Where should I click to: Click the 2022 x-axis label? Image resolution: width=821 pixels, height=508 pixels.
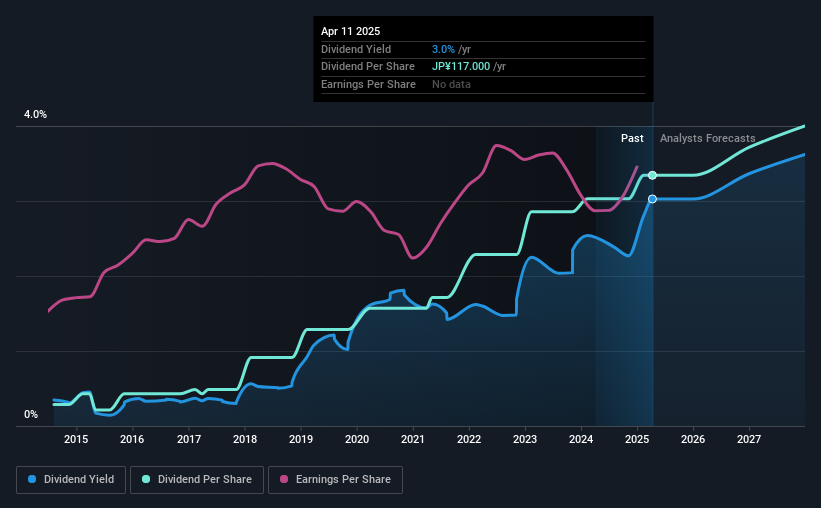pyautogui.click(x=469, y=439)
